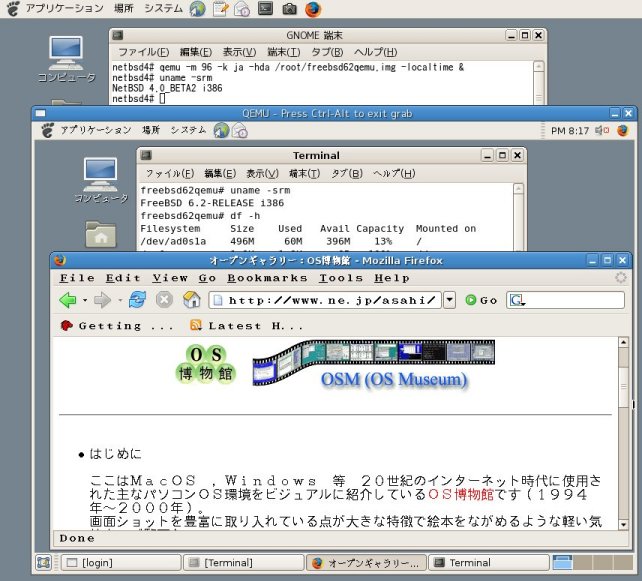Image resolution: width=642 pixels, height=581 pixels.
Task: Open the Forward history dropdown arrow
Action: pos(120,301)
